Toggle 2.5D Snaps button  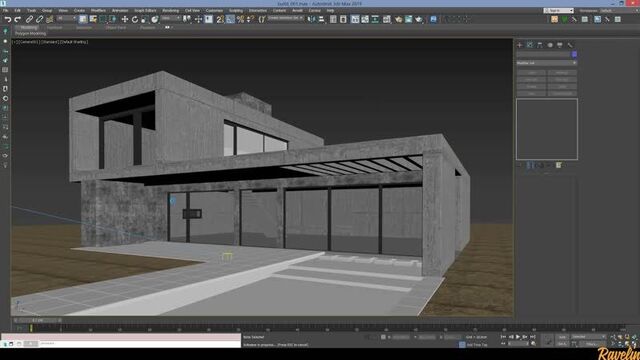(220, 19)
